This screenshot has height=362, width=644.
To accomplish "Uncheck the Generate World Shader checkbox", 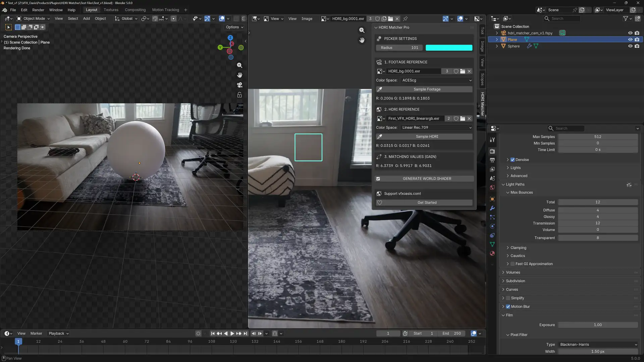I will [x=378, y=179].
